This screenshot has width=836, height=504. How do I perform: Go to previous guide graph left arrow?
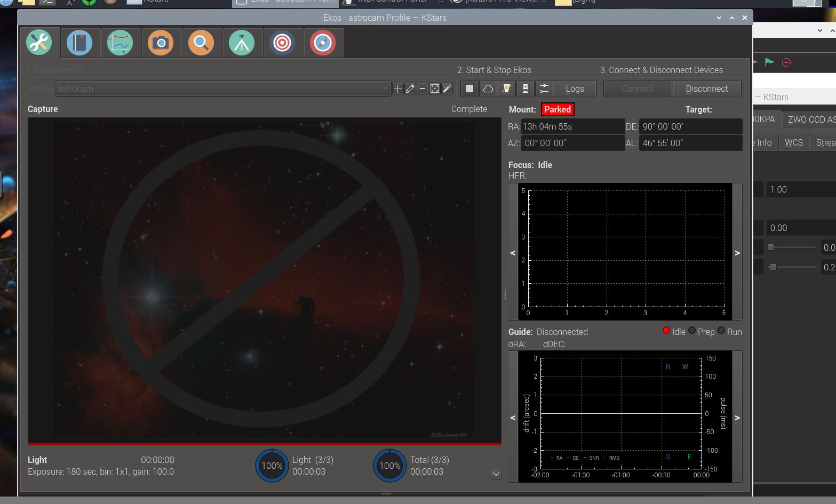pyautogui.click(x=513, y=417)
